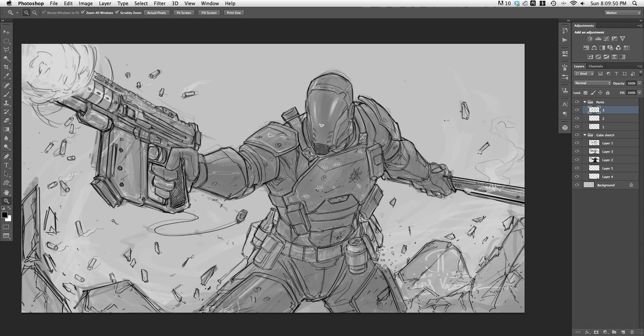Screen dimensions: 644x336
Task: Open the History panel icon
Action: 565,31
